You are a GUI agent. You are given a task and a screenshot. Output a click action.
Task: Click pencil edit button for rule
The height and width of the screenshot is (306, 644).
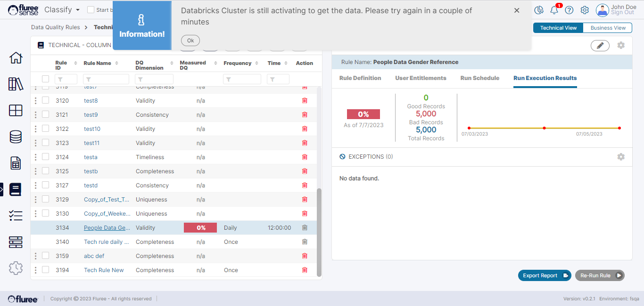point(600,45)
